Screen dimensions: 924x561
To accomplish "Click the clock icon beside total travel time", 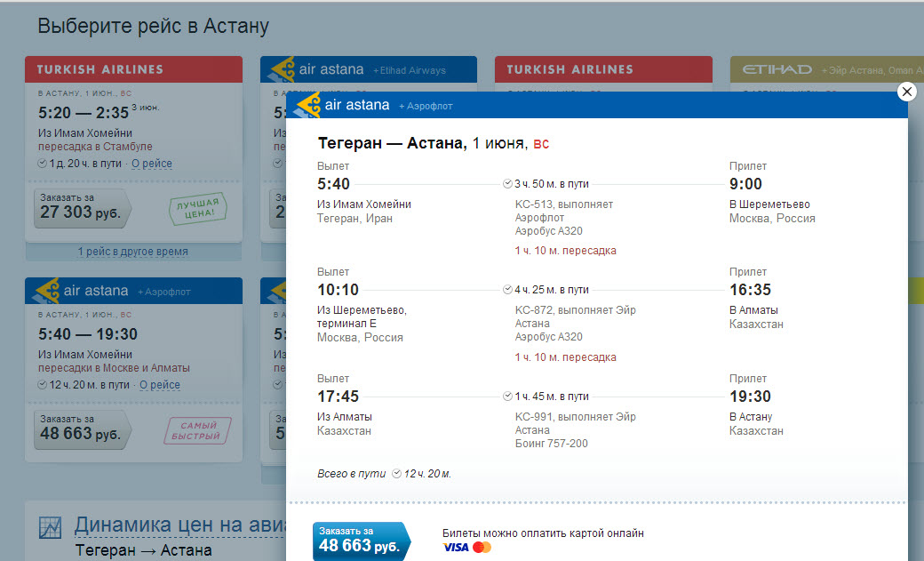I will (x=397, y=474).
